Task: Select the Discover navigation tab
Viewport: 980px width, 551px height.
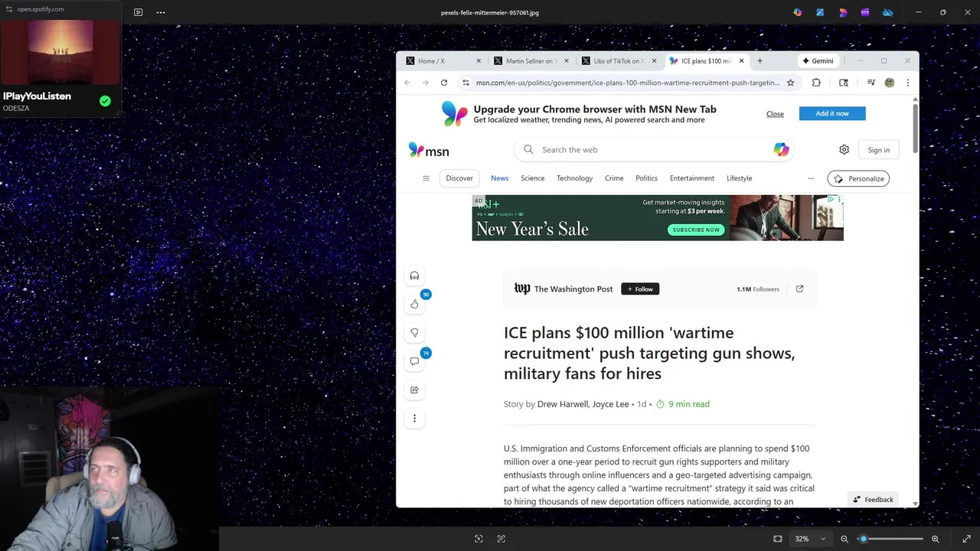Action: pyautogui.click(x=459, y=178)
